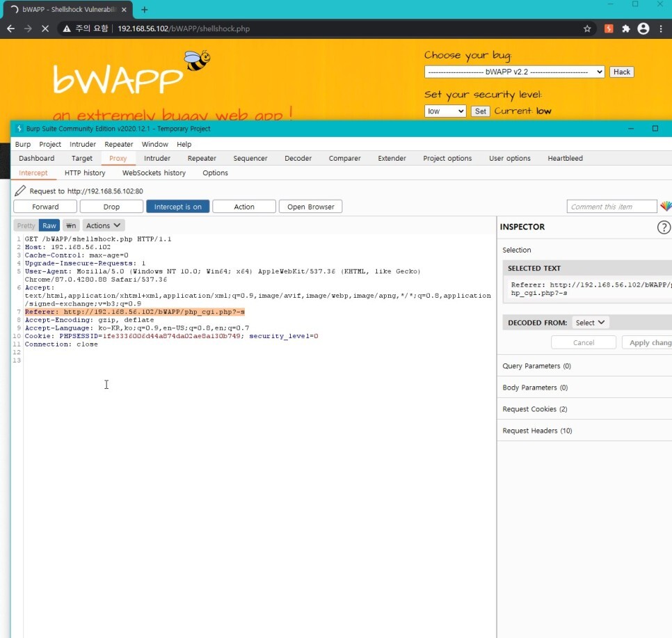
Task: Click the Hack button
Action: (x=621, y=72)
